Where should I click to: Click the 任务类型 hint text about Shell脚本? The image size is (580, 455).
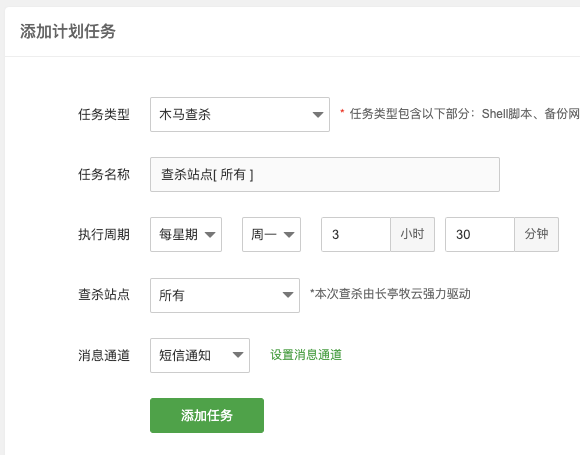465,114
